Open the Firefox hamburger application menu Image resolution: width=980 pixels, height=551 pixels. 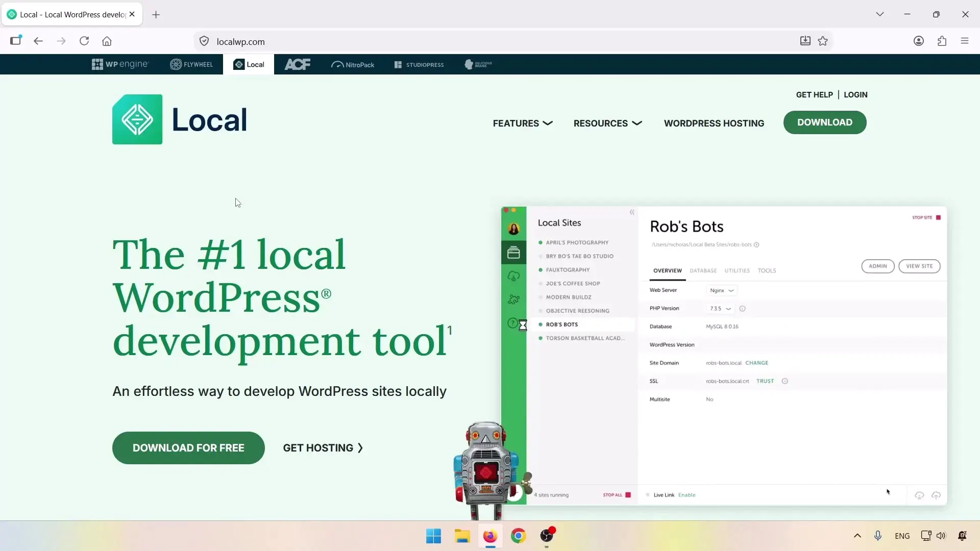(965, 41)
